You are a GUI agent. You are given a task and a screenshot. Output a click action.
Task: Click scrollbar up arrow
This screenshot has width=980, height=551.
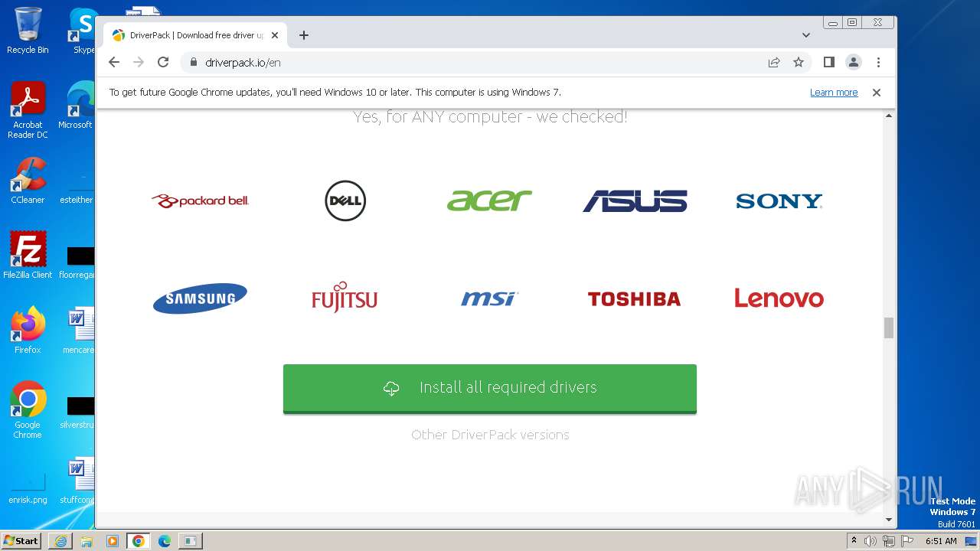pos(889,116)
